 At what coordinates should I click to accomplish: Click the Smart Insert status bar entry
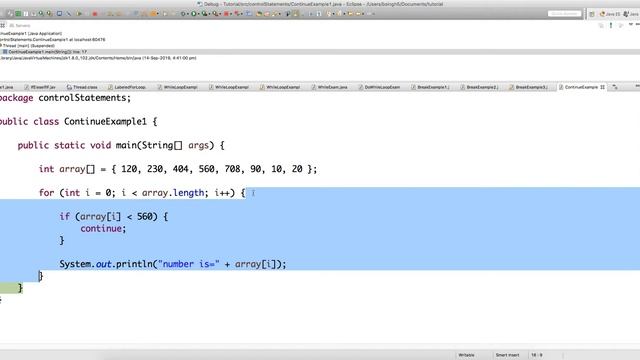[507, 355]
